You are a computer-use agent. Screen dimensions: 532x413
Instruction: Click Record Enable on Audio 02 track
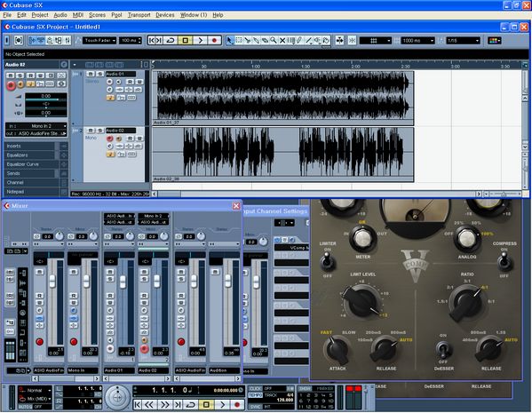coord(109,139)
